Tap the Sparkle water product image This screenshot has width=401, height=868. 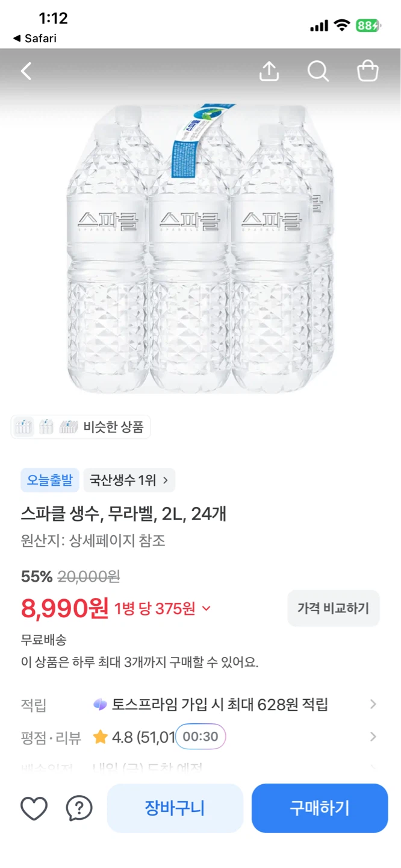[x=200, y=247]
